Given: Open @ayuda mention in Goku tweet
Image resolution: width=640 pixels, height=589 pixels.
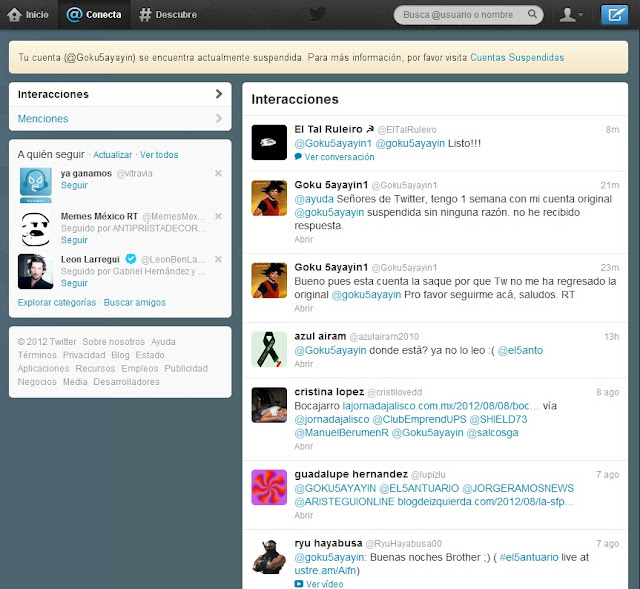Looking at the screenshot, I should pyautogui.click(x=314, y=199).
